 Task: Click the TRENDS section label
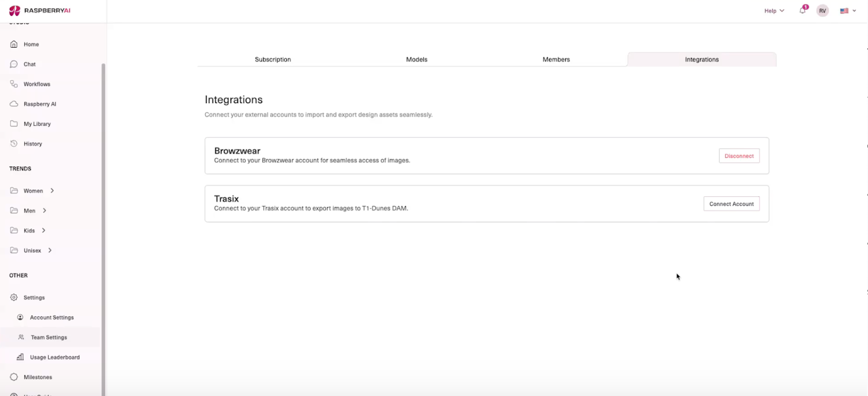tap(20, 169)
